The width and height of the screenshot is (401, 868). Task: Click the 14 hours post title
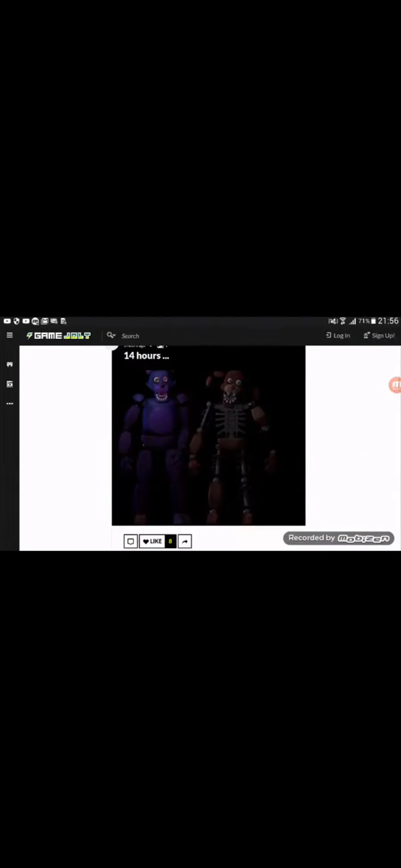pyautogui.click(x=146, y=356)
